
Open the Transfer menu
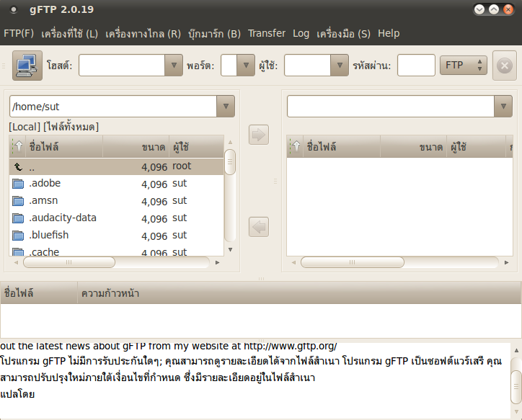click(x=267, y=34)
